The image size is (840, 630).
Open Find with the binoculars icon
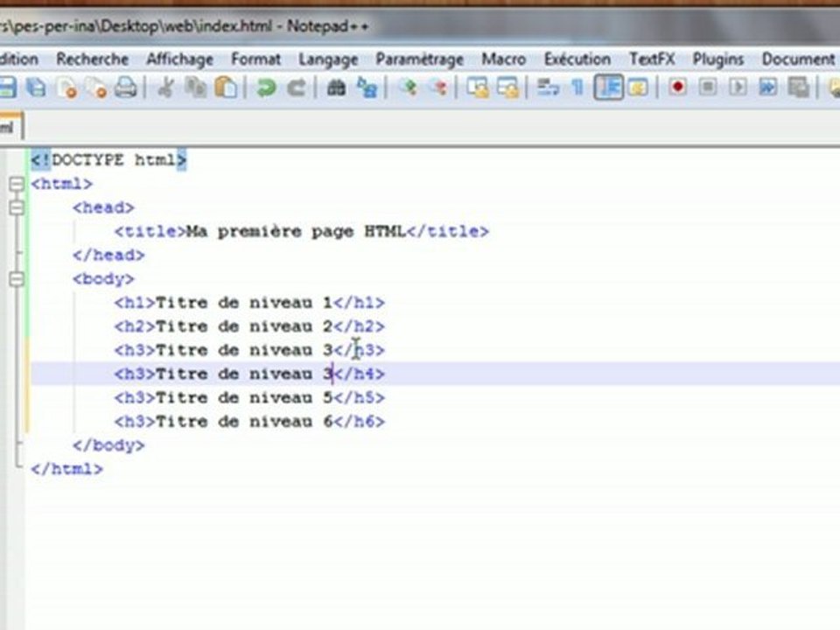click(x=336, y=87)
